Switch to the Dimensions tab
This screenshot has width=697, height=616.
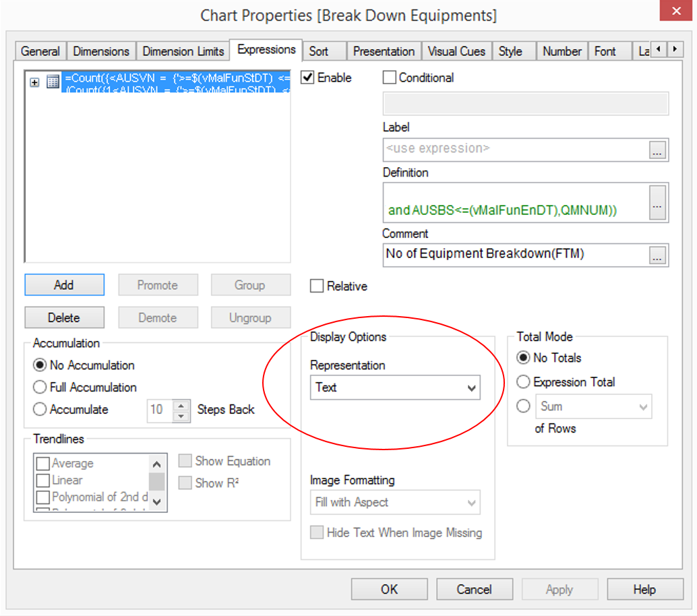point(101,51)
